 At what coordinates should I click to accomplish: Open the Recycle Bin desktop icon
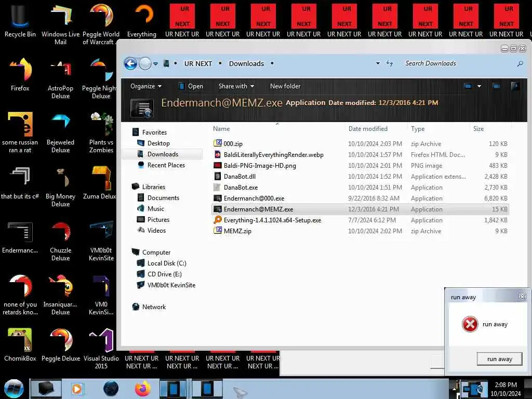click(20, 20)
